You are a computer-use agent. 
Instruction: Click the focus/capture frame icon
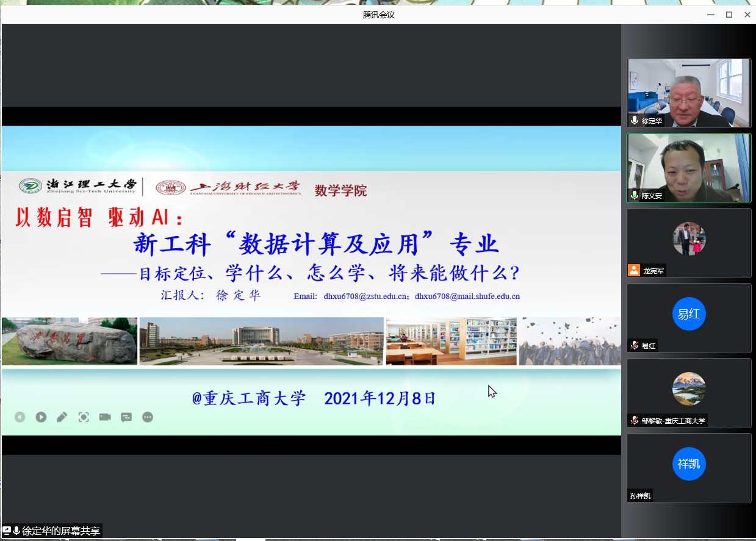click(x=84, y=417)
